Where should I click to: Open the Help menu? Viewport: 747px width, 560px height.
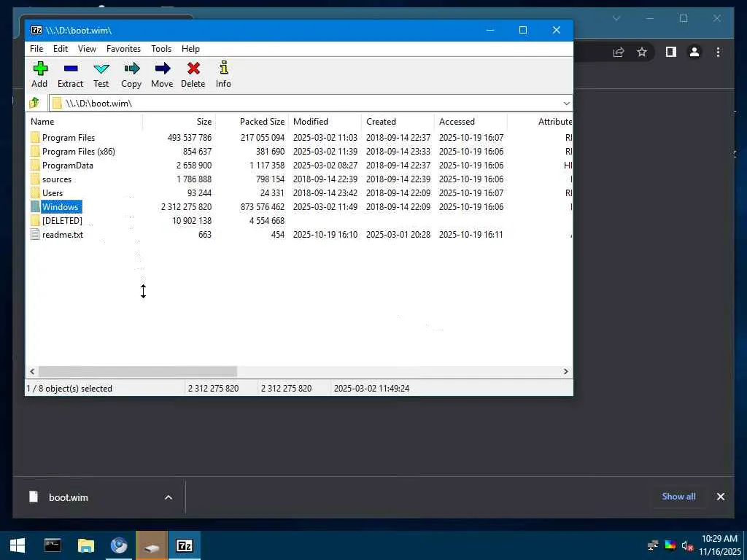190,49
